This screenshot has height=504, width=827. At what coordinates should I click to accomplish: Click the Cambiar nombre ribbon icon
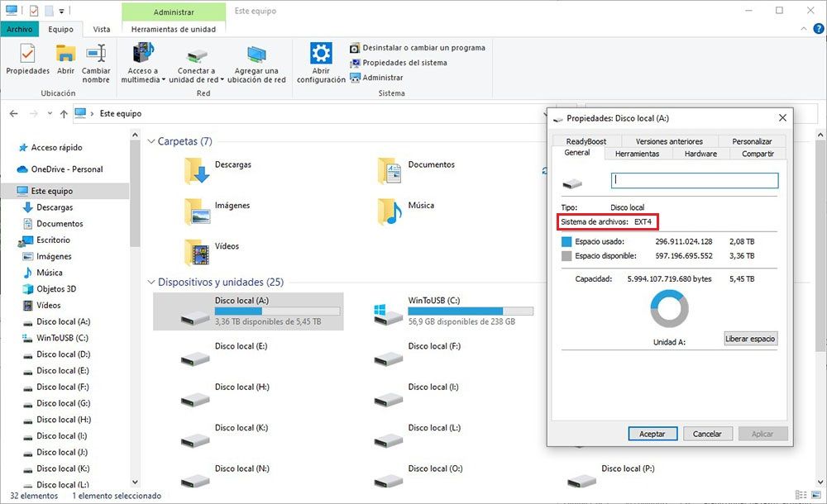pos(96,55)
